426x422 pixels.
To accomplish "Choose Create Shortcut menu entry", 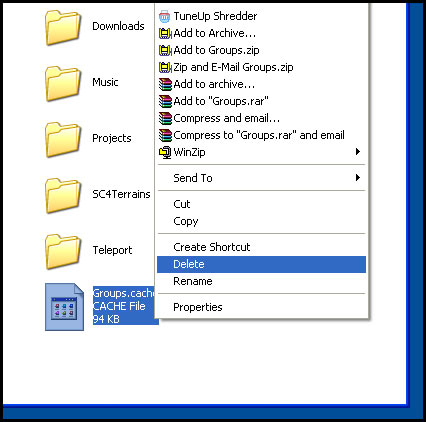I will [261, 247].
